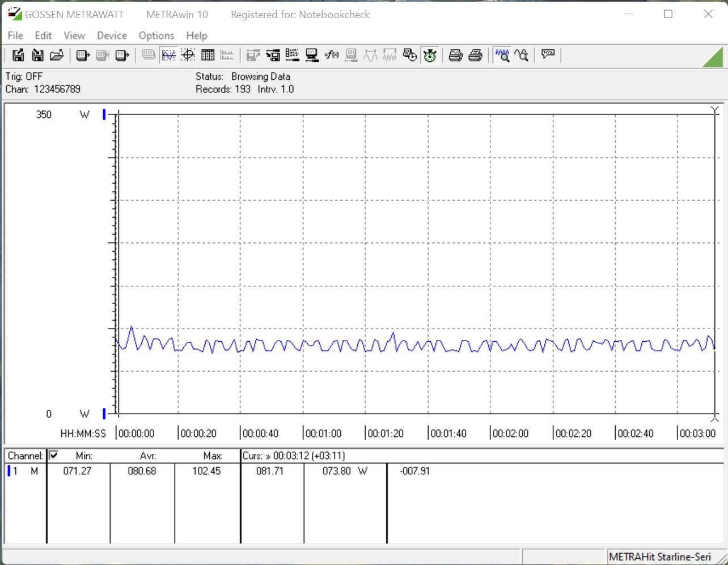Click the grayed digital display view icon
Viewport: 728px width, 565px height.
149,55
